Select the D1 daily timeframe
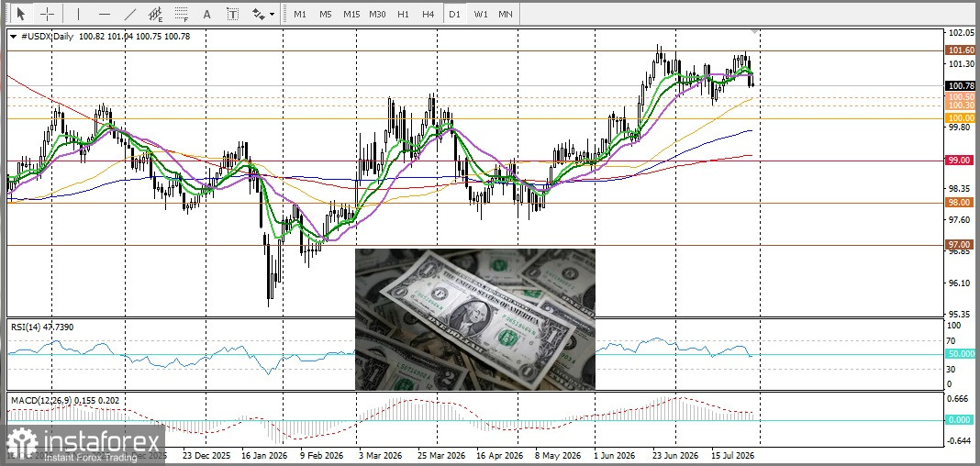Screen dimensions: 980x466 click(454, 14)
